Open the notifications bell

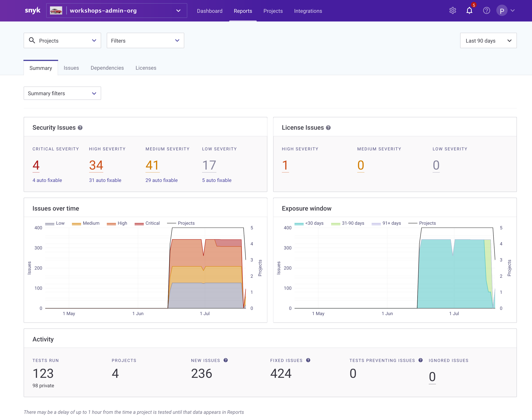point(469,11)
